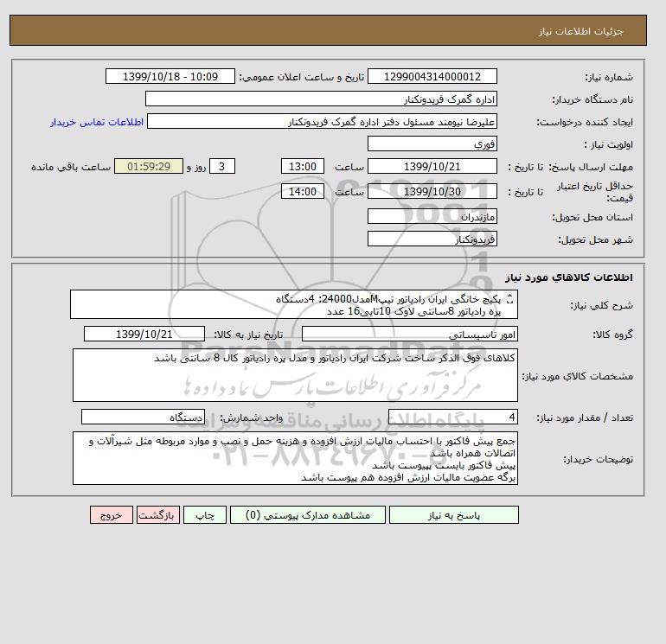The height and width of the screenshot is (644, 666).
Task: Click the remaining days field showing 3
Action: [221, 167]
